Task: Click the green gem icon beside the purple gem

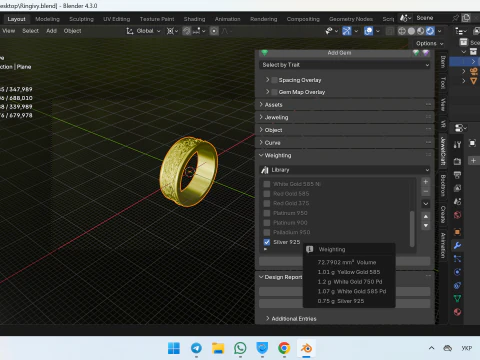Action: tap(416, 53)
